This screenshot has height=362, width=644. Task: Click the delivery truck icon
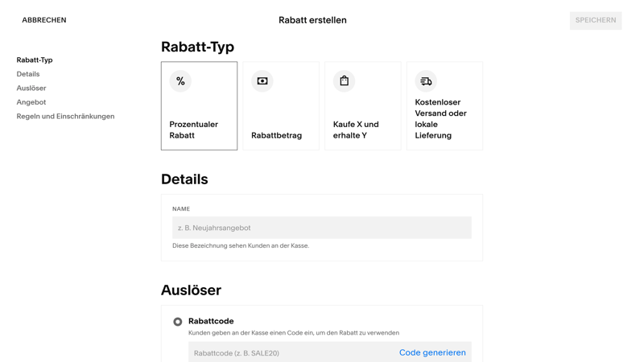[x=426, y=81]
